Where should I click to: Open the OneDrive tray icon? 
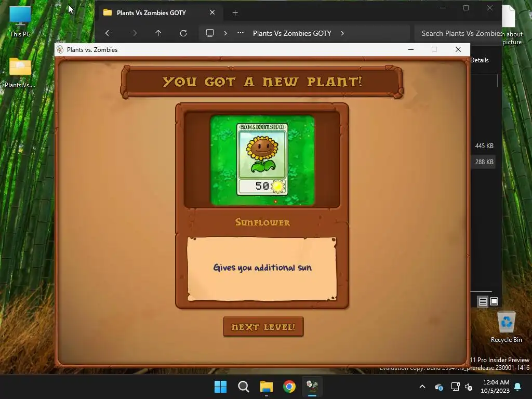click(438, 387)
